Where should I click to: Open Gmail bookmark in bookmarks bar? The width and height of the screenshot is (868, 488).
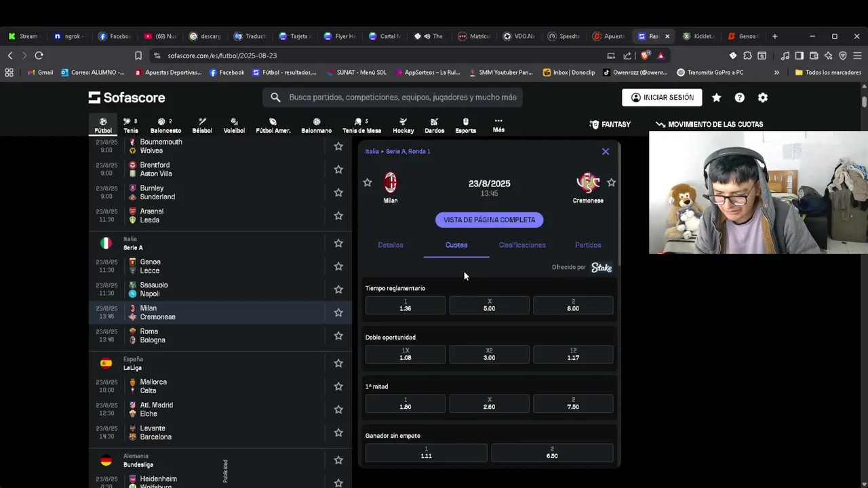click(x=40, y=73)
